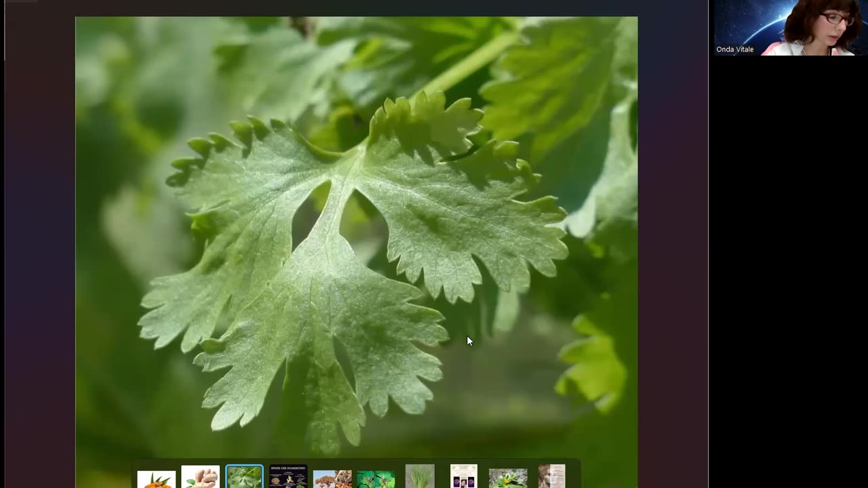Screen dimensions: 868x488
Task: Open the tall grass thumbnail
Action: click(x=420, y=476)
